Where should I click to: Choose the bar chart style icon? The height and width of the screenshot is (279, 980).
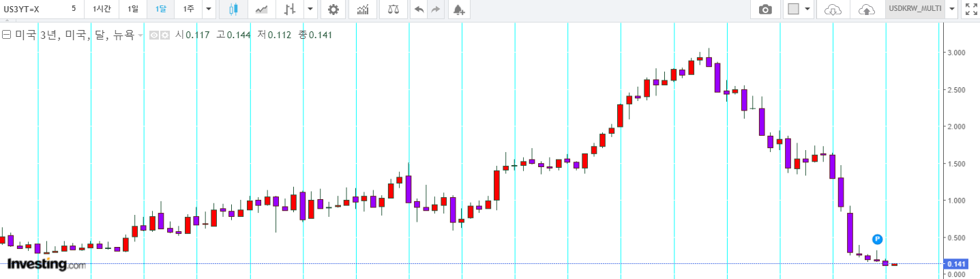(291, 10)
